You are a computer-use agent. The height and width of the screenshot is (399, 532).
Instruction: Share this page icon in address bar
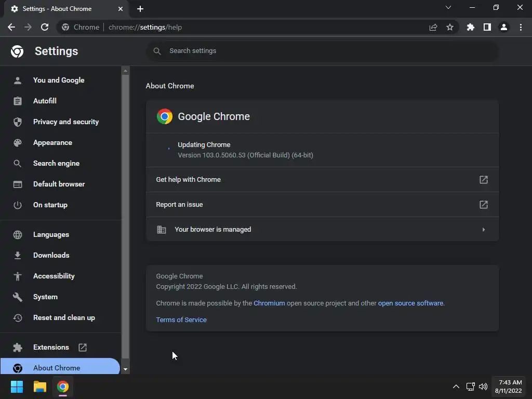(x=433, y=27)
